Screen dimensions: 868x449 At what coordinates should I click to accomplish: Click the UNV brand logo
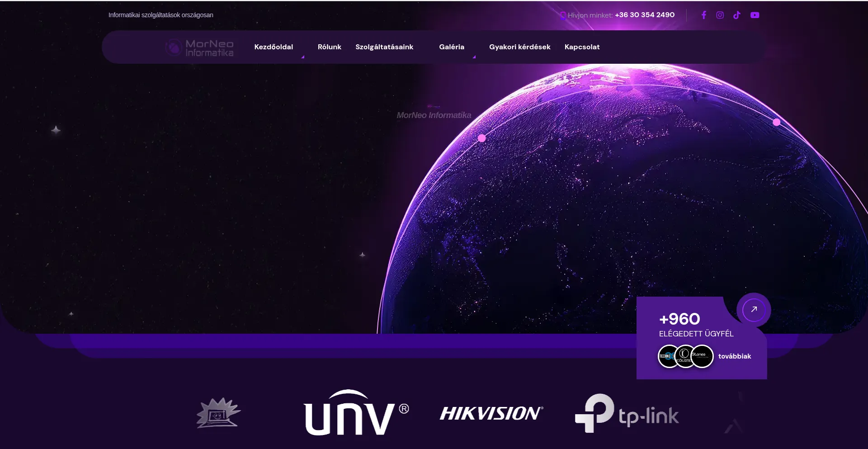click(x=356, y=413)
